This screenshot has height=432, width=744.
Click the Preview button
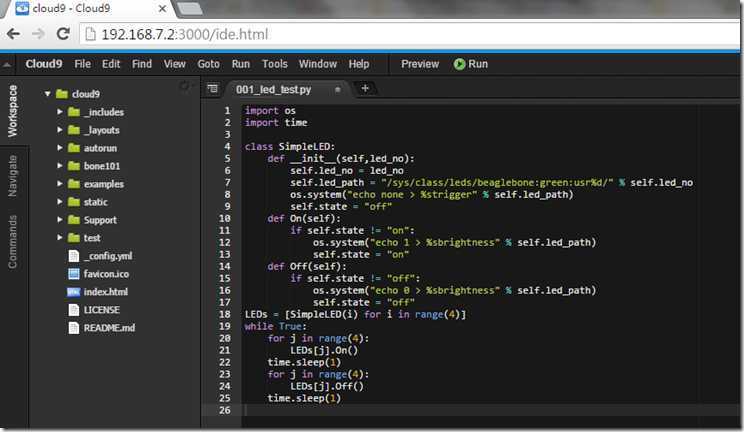[419, 64]
